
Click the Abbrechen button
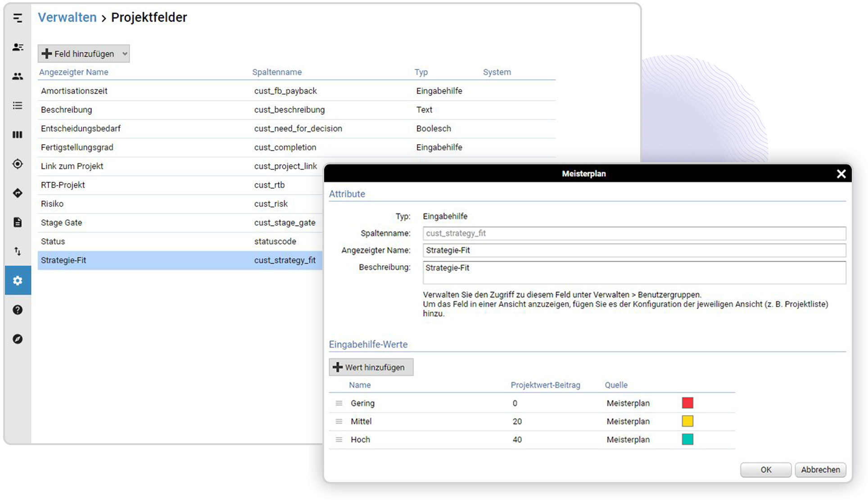pos(820,469)
